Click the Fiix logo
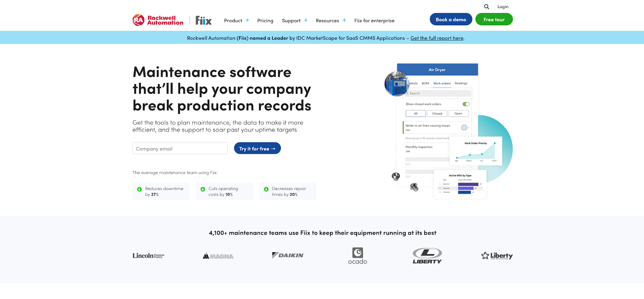The image size is (644, 299). (x=204, y=21)
